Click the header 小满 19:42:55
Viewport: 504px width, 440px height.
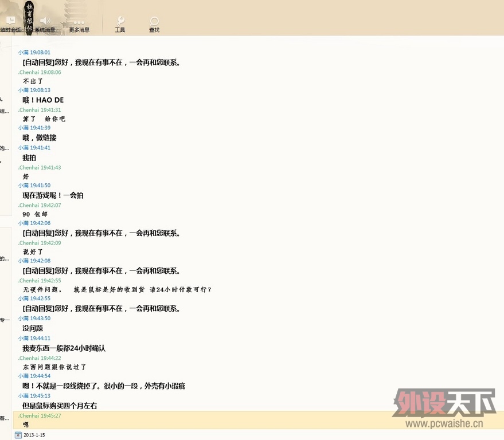[x=34, y=298]
